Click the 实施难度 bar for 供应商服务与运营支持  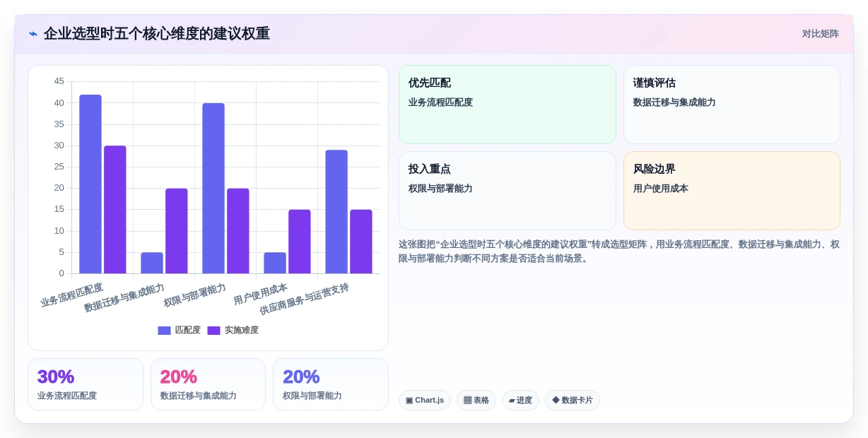pos(361,242)
